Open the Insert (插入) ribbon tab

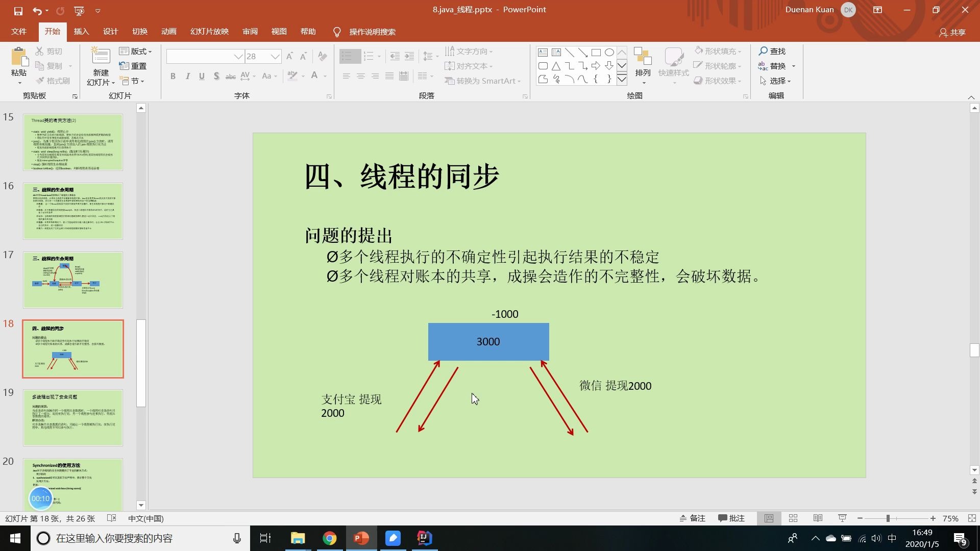(81, 32)
